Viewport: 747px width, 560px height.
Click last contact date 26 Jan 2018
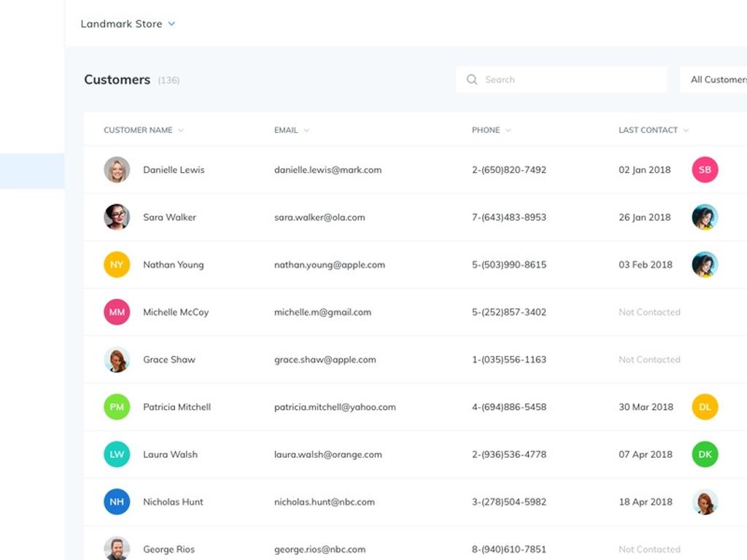tap(645, 217)
